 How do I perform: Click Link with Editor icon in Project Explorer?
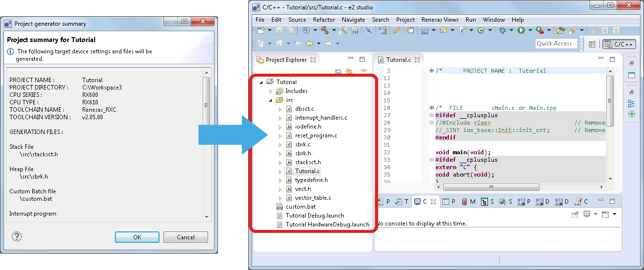point(349,71)
